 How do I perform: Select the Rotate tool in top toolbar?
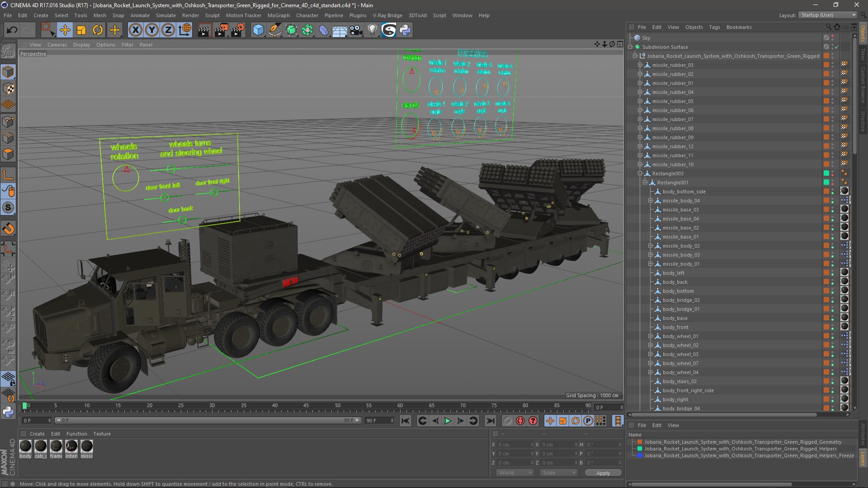click(x=98, y=30)
